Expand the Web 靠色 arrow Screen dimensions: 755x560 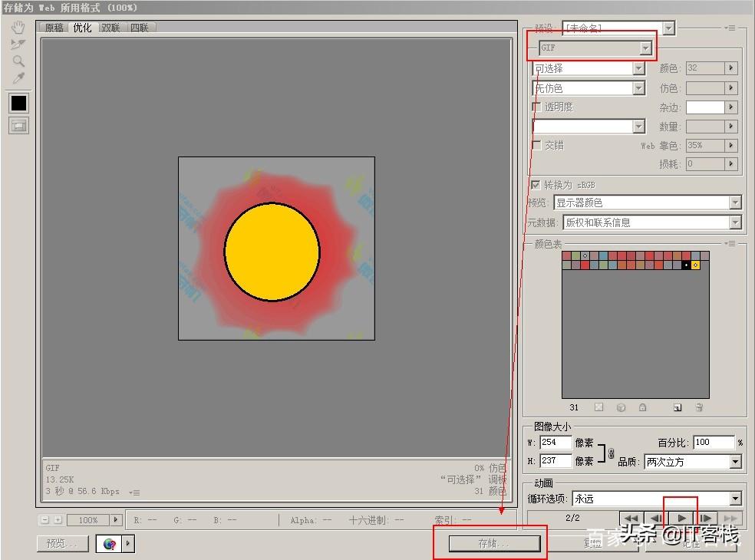coord(731,145)
